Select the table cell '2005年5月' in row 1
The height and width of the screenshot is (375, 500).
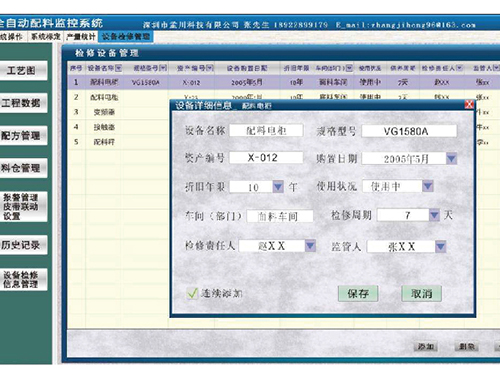coord(247,82)
